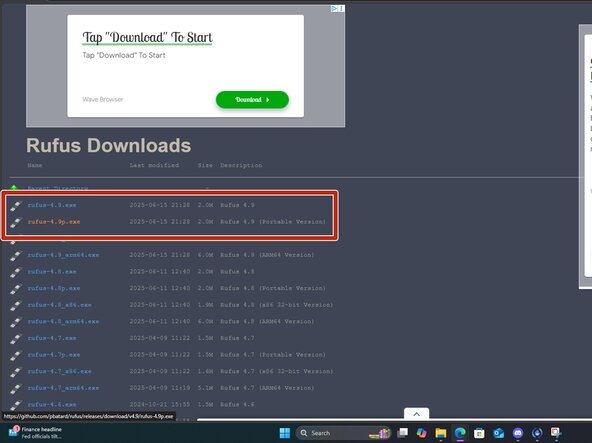Open the Tap "Download" To Start ad headline
592x443 pixels.
(x=147, y=37)
